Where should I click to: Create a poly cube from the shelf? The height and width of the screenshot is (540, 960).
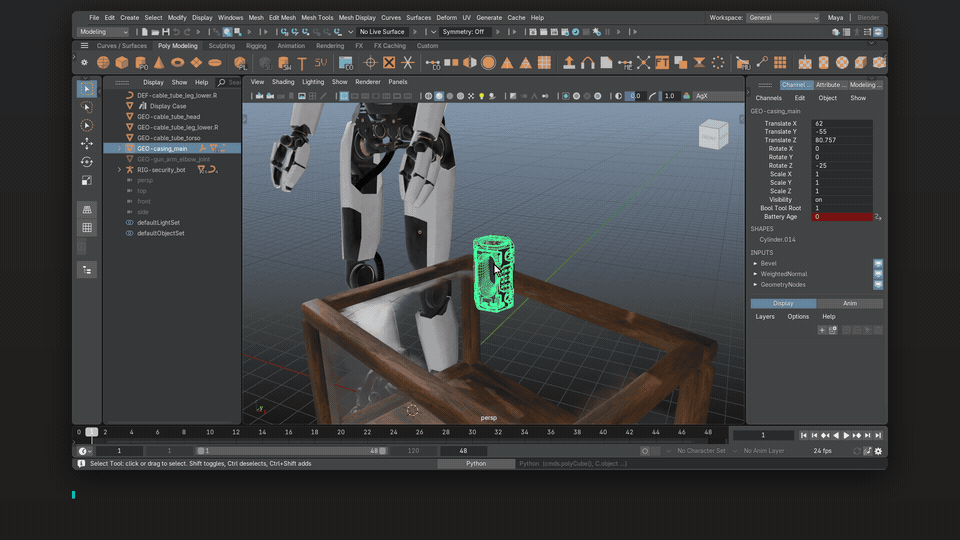122,62
